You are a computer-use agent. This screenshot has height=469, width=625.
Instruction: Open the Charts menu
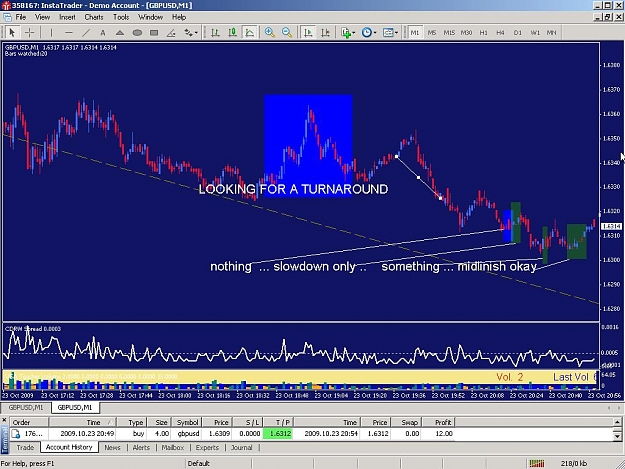click(94, 17)
